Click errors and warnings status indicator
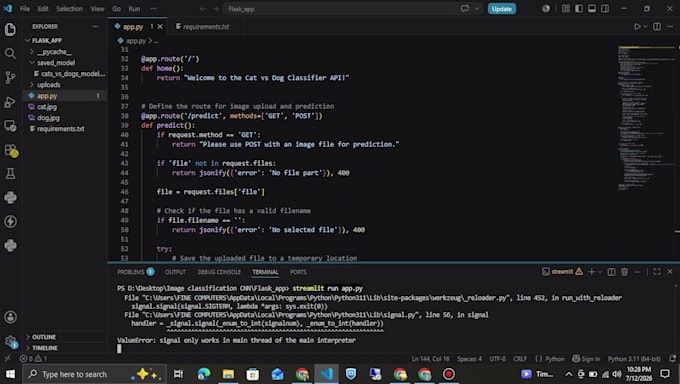The height and width of the screenshot is (384, 680). click(x=33, y=359)
